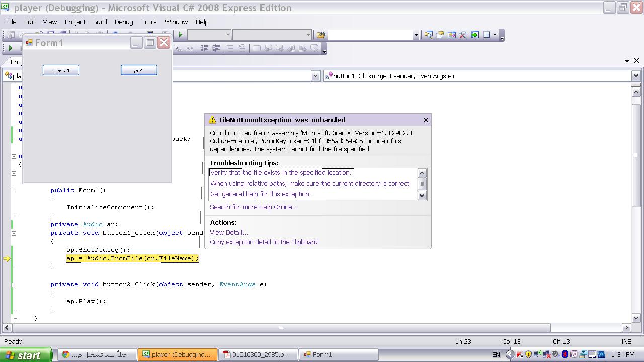The width and height of the screenshot is (644, 362).
Task: Open the class types dropdown arrow
Action: [315, 76]
